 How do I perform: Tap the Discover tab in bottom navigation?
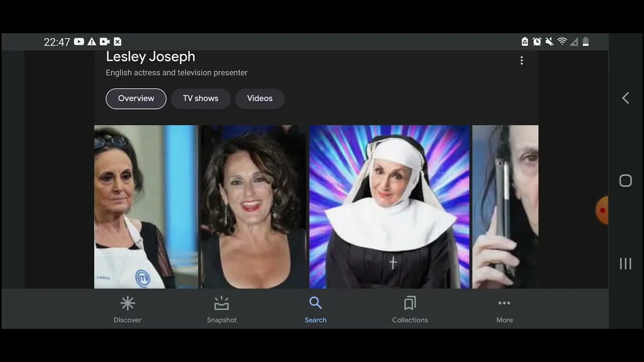click(127, 309)
